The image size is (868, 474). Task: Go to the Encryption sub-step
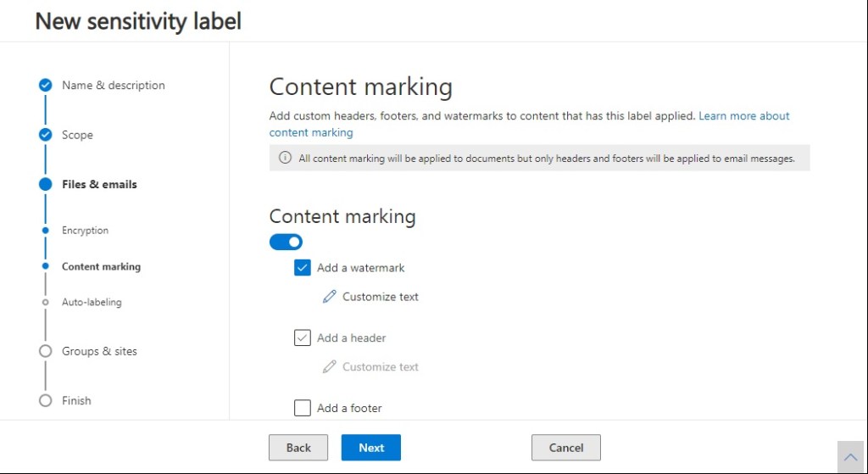(85, 231)
